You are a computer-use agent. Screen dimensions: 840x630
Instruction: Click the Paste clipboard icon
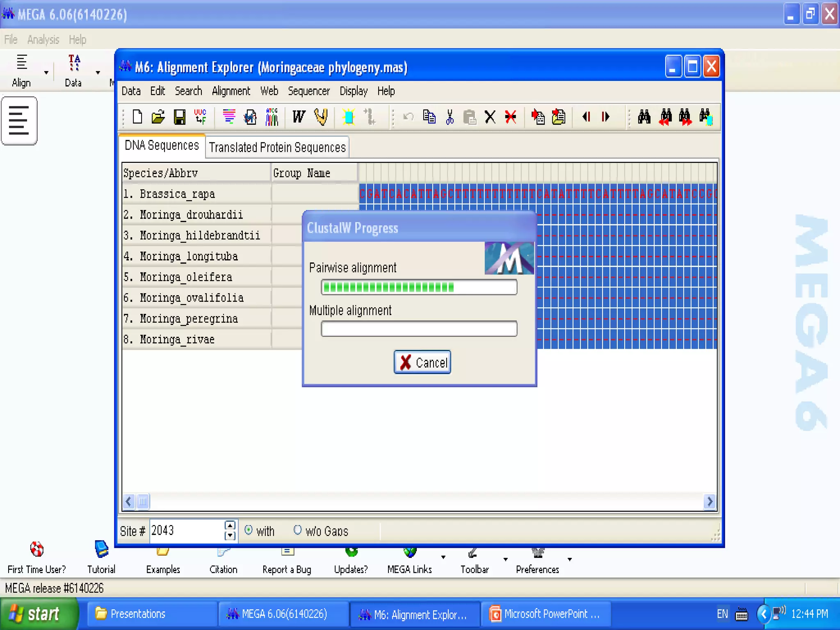point(470,117)
